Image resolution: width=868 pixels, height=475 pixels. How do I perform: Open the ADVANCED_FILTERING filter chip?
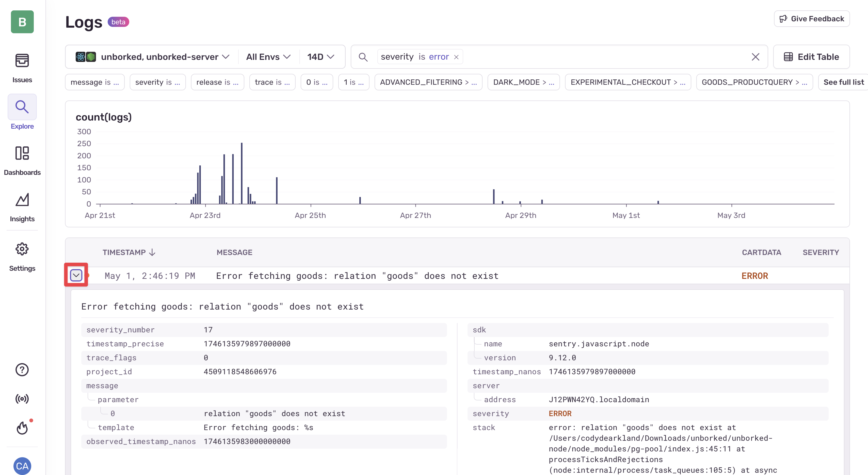[428, 82]
